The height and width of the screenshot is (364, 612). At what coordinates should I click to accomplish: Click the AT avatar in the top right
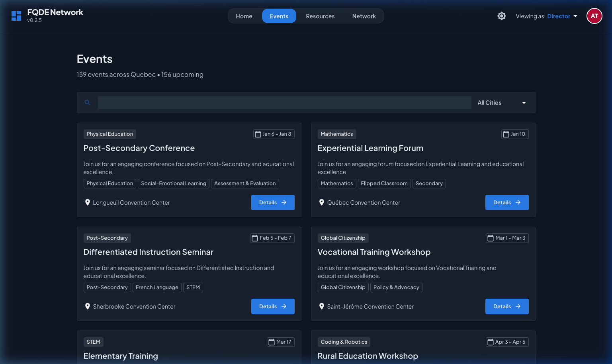(594, 16)
